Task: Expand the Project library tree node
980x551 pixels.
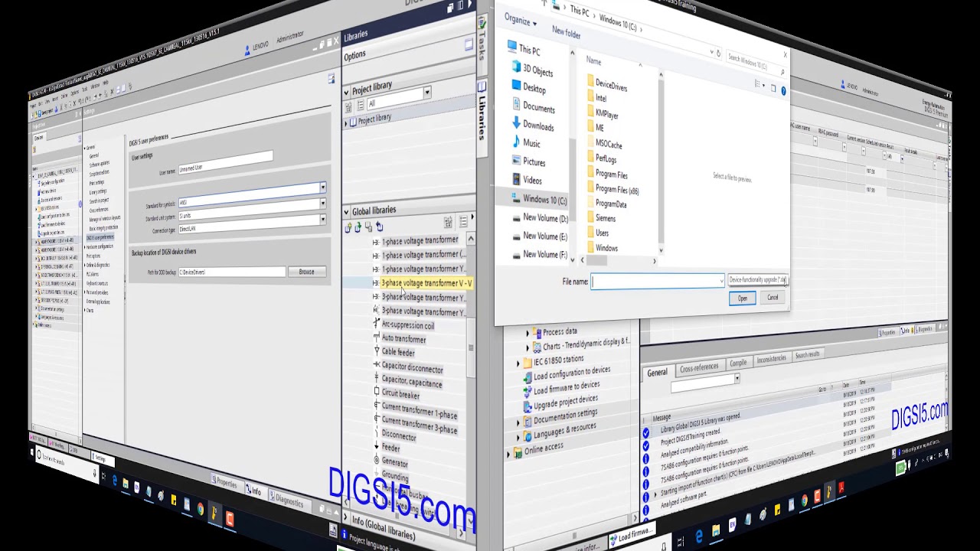Action: click(345, 122)
